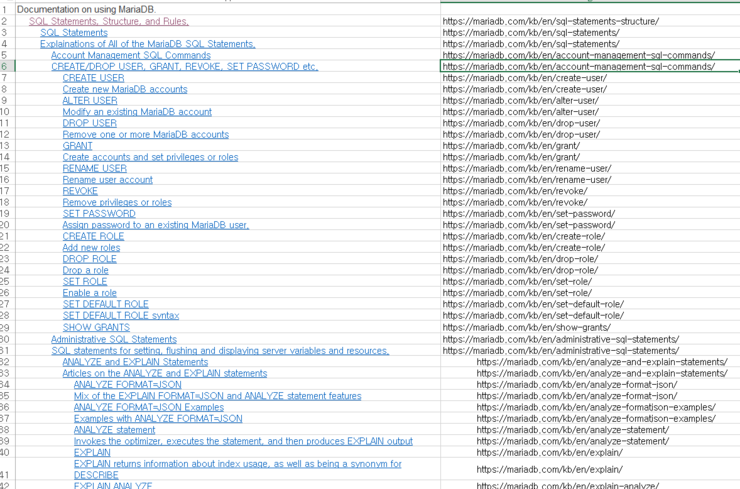Select 'analyze-statement/' URL beside 'ANALYZE statement' link
The width and height of the screenshot is (740, 489).
tap(590, 430)
